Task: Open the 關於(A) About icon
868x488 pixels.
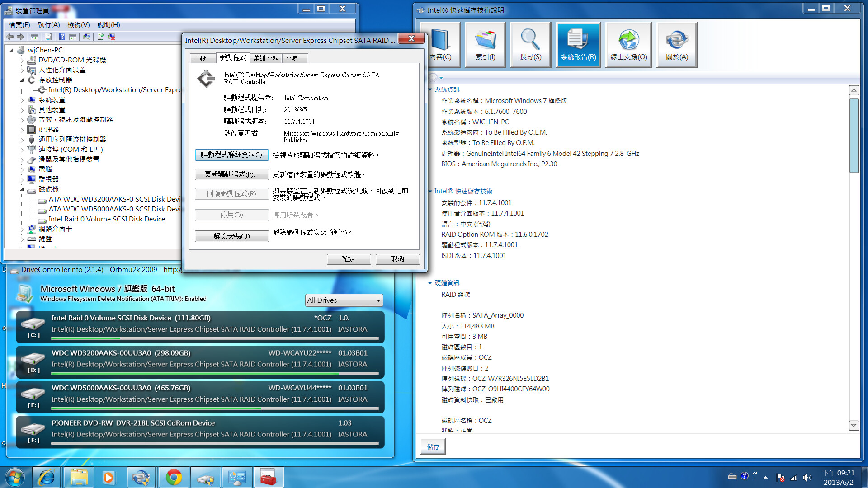Action: point(677,45)
